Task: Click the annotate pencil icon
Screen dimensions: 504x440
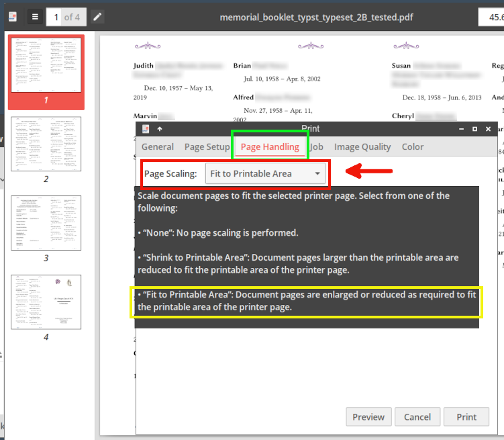Action: click(98, 17)
